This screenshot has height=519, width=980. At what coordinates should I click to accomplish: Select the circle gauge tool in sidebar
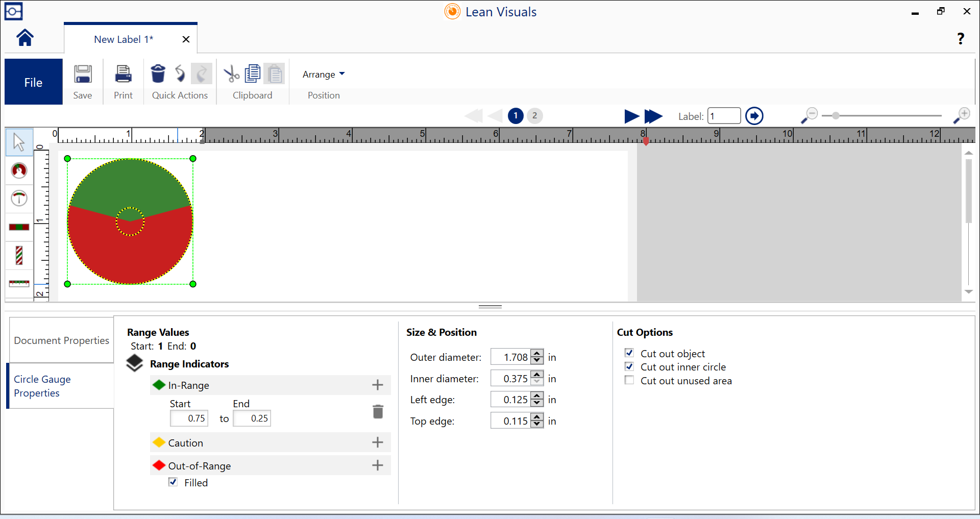(x=19, y=170)
